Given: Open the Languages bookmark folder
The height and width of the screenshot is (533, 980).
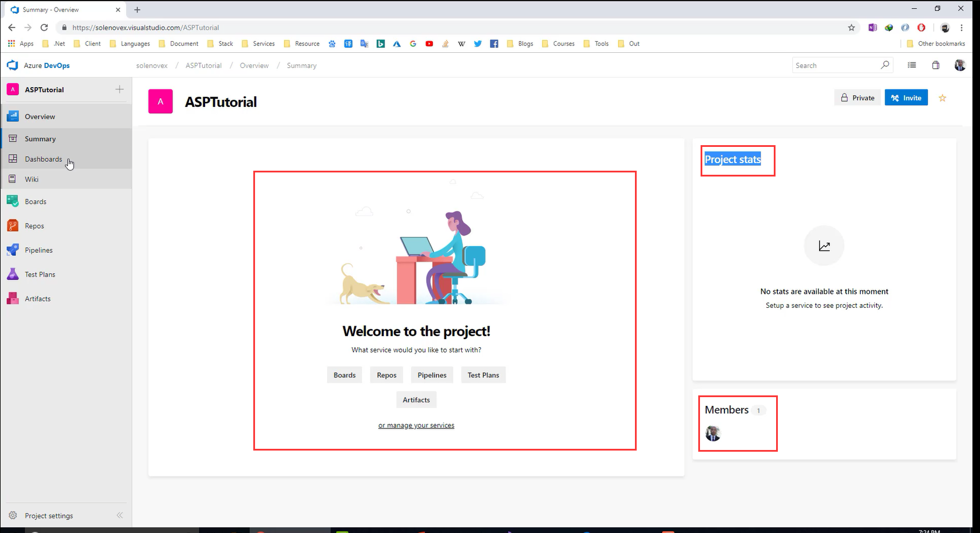Looking at the screenshot, I should [130, 44].
